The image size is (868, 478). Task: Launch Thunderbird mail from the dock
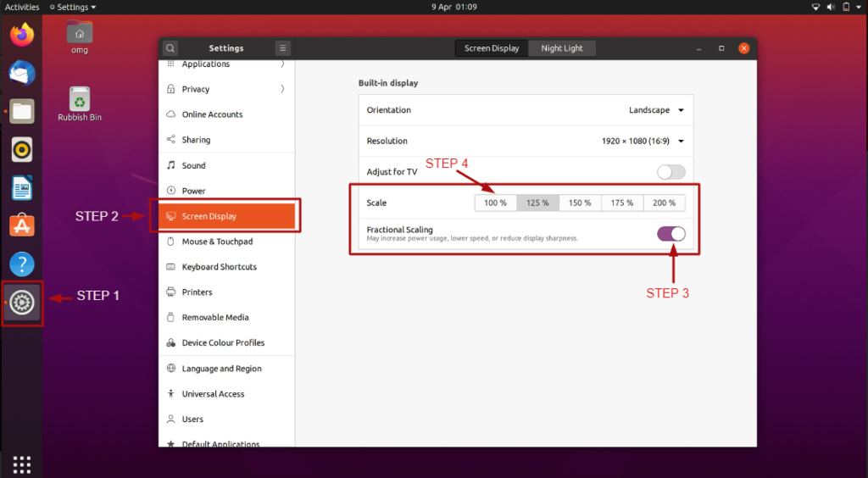click(x=22, y=73)
